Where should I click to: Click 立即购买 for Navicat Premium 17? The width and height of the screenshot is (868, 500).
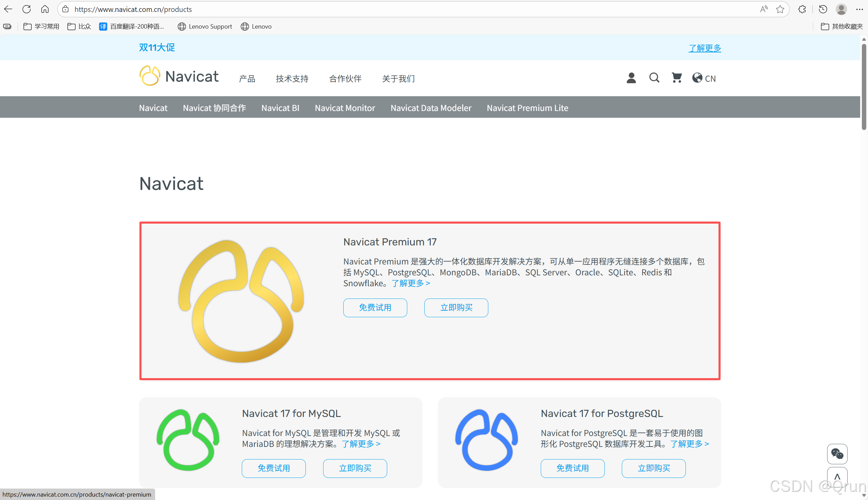[456, 308]
